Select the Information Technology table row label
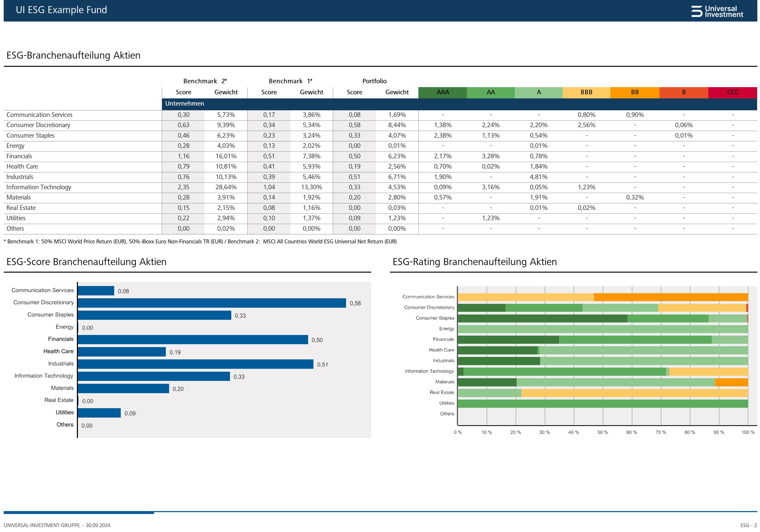This screenshot has width=760, height=532. click(x=39, y=187)
